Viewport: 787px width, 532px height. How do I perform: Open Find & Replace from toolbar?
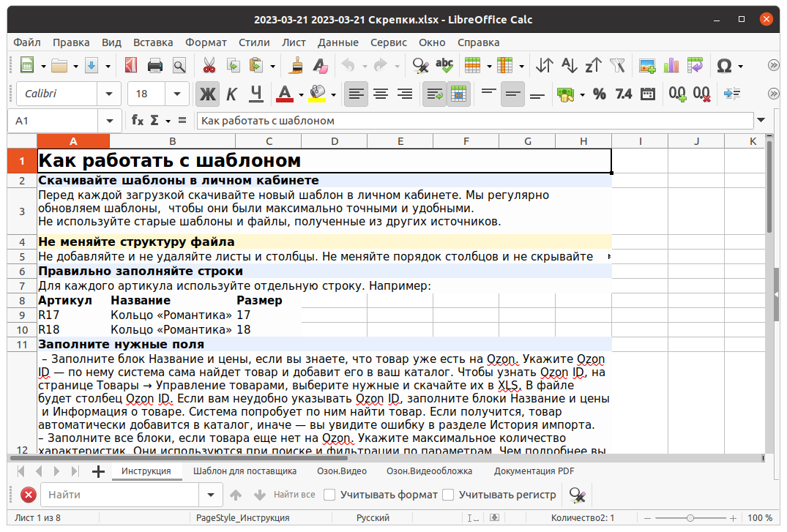(x=420, y=66)
